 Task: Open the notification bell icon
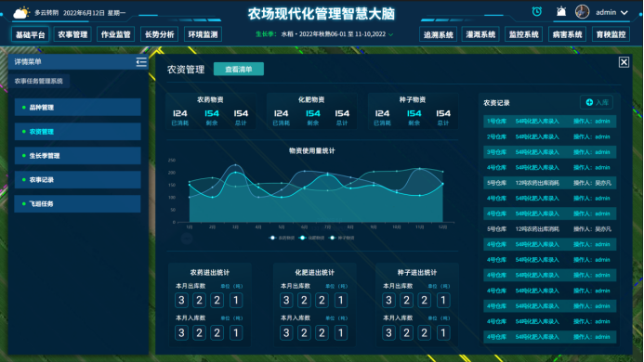point(561,11)
